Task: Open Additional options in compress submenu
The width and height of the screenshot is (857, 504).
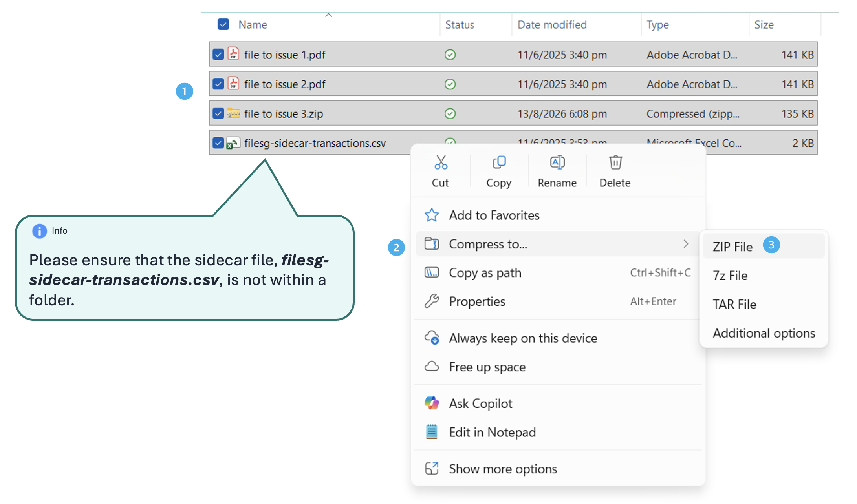Action: point(764,333)
